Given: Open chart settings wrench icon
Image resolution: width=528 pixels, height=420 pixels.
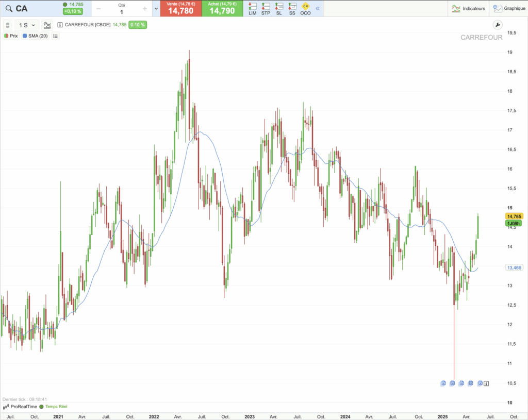Looking at the screenshot, I should pyautogui.click(x=498, y=25).
